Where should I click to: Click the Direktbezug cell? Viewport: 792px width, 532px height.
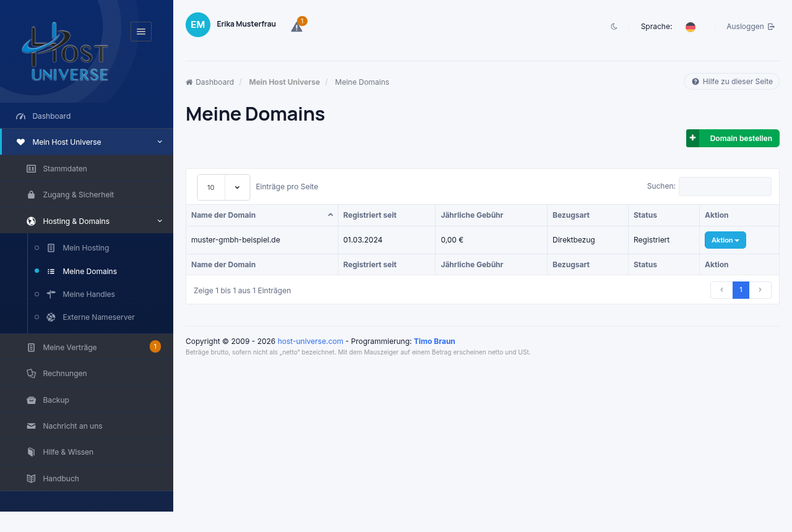click(x=588, y=240)
